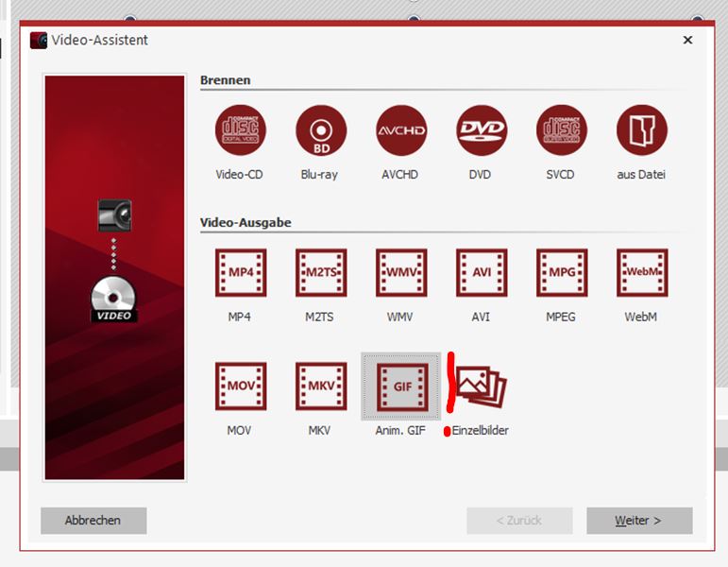Select MP4 video output format
728x567 pixels.
[x=240, y=273]
